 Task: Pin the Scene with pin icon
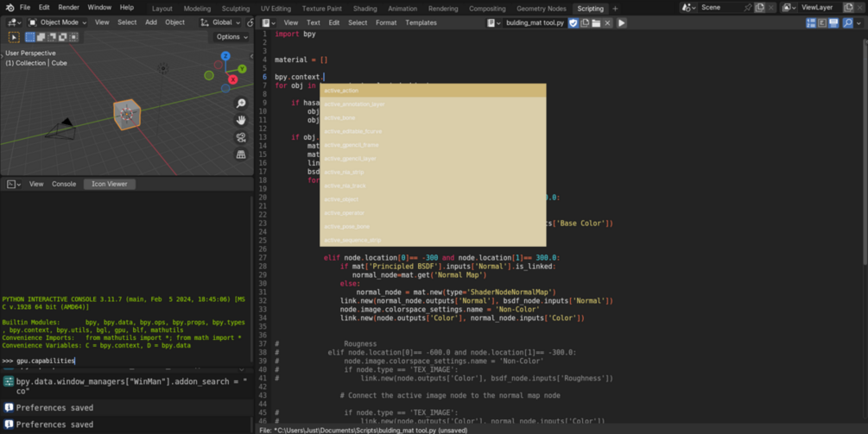click(748, 7)
